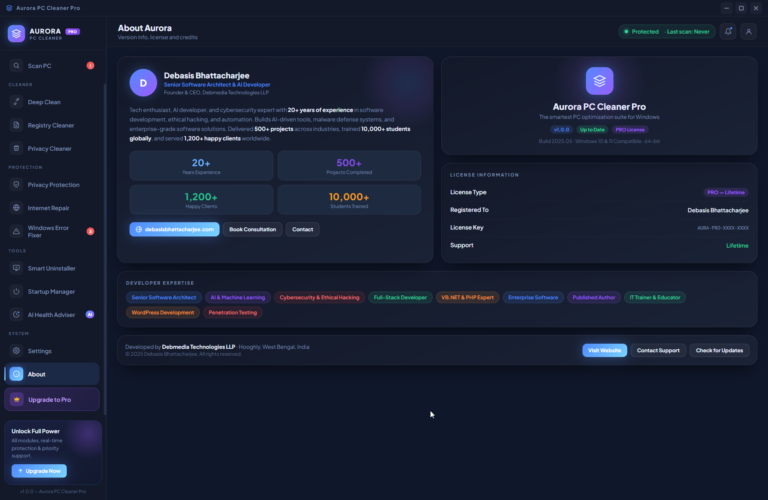
Task: Click Visit Website button
Action: [x=604, y=350]
